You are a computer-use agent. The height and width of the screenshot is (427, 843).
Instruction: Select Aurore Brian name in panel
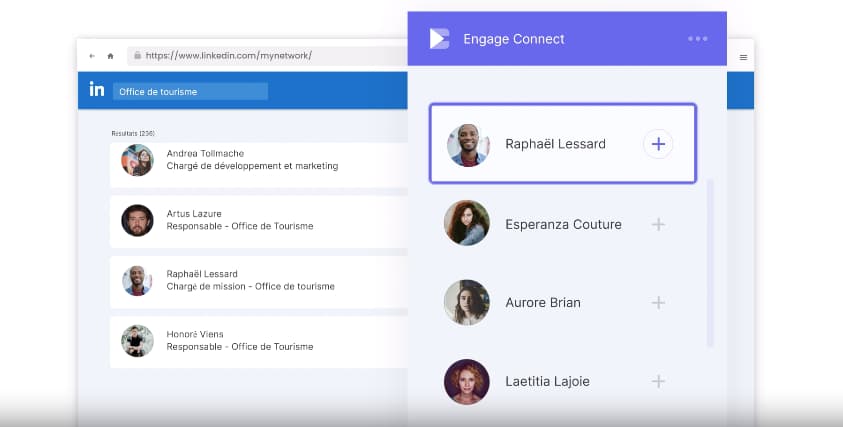(543, 303)
